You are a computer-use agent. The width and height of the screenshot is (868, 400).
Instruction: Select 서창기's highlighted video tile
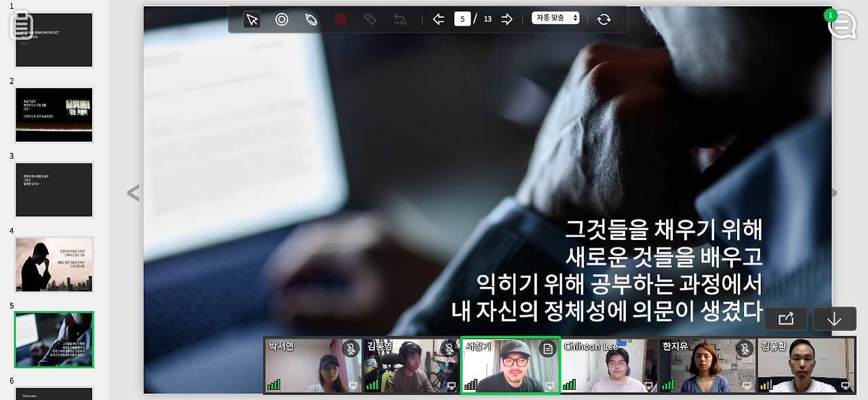coord(510,365)
